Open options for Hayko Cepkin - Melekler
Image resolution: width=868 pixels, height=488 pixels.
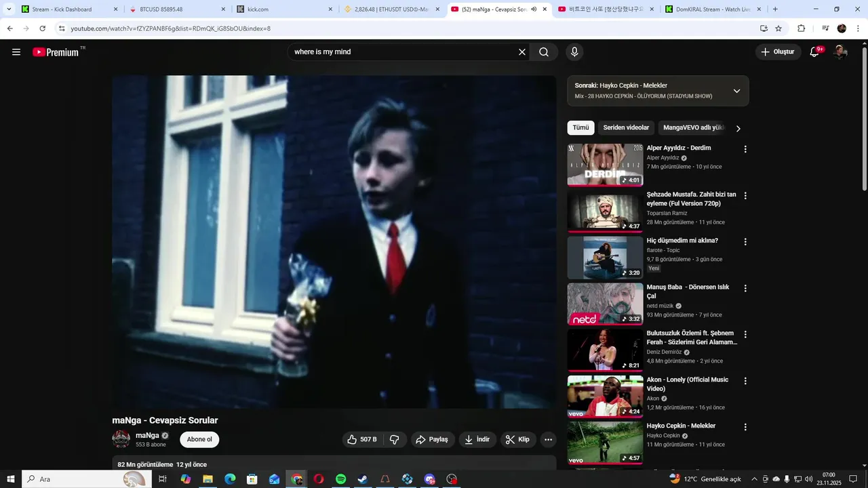click(x=745, y=427)
